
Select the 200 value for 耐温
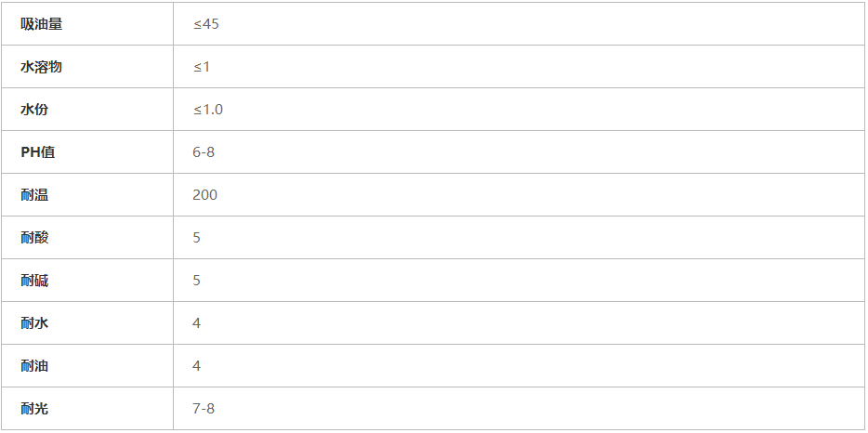click(x=205, y=195)
